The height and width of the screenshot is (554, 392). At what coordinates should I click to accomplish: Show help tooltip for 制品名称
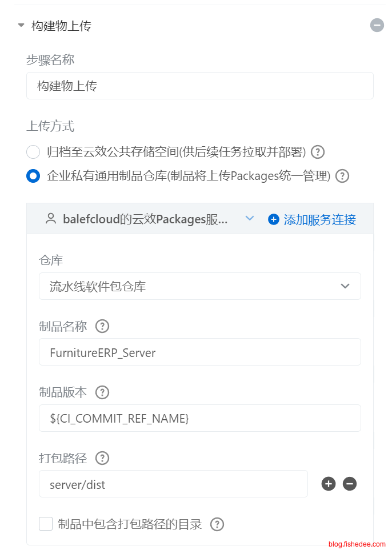click(x=102, y=326)
